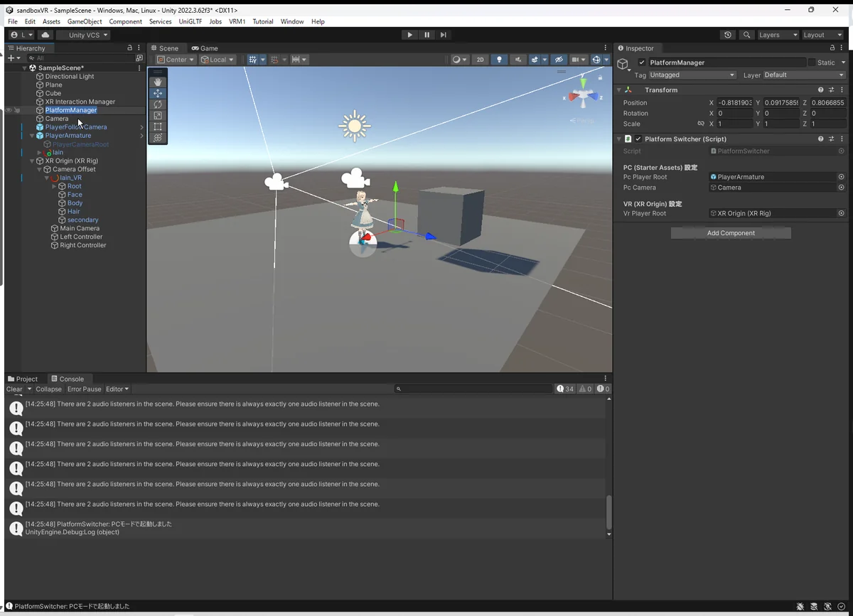
Task: Toggle 2D view mode in Scene
Action: (x=480, y=60)
